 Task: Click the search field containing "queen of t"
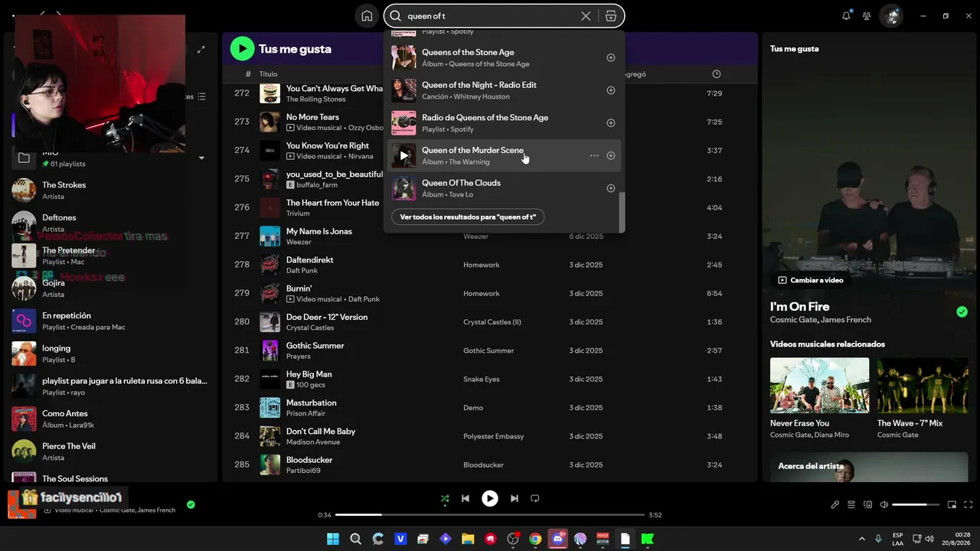504,16
